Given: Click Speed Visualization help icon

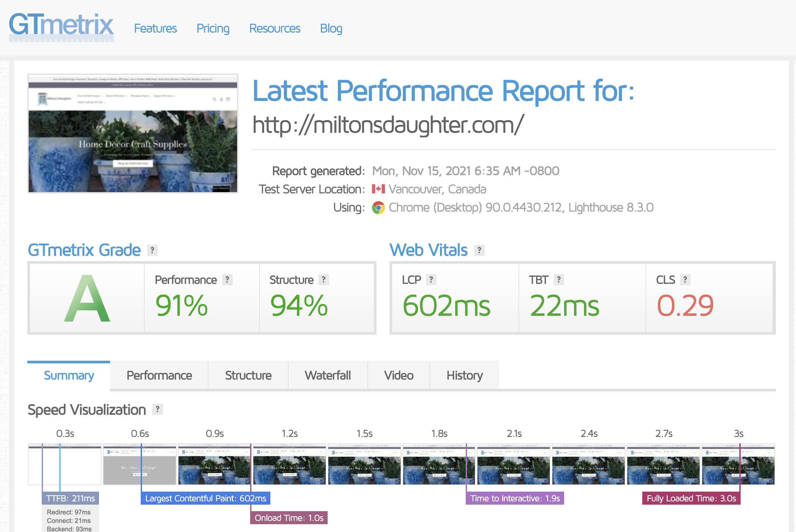Looking at the screenshot, I should coord(157,410).
